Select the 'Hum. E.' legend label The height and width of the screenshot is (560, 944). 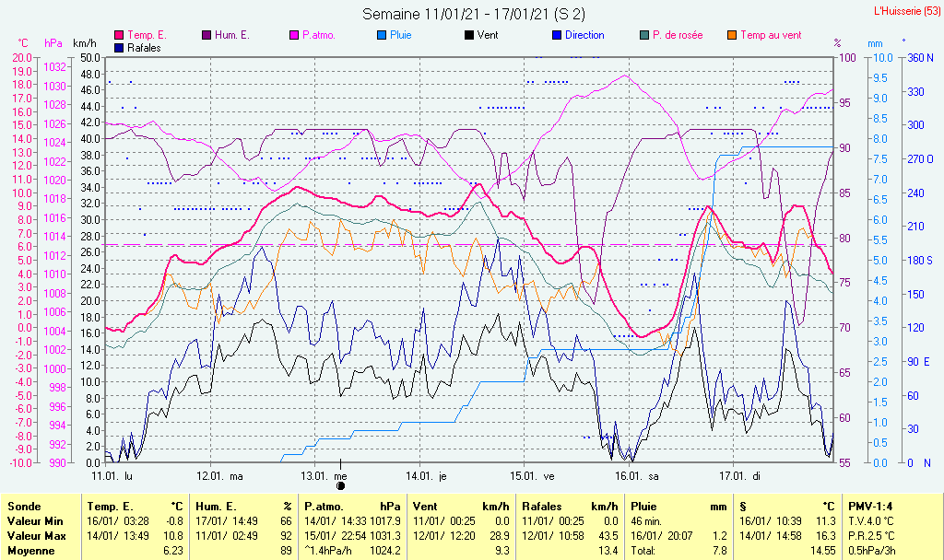[232, 36]
